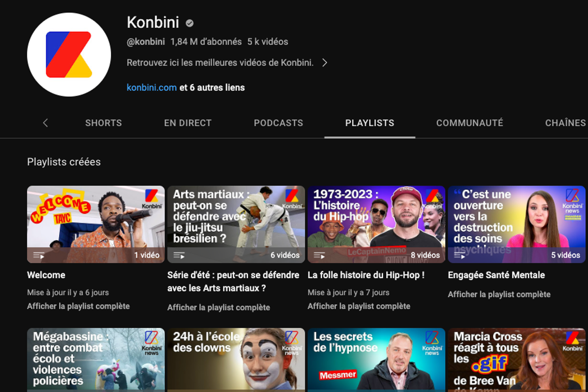Open the konbini.com link

[151, 88]
